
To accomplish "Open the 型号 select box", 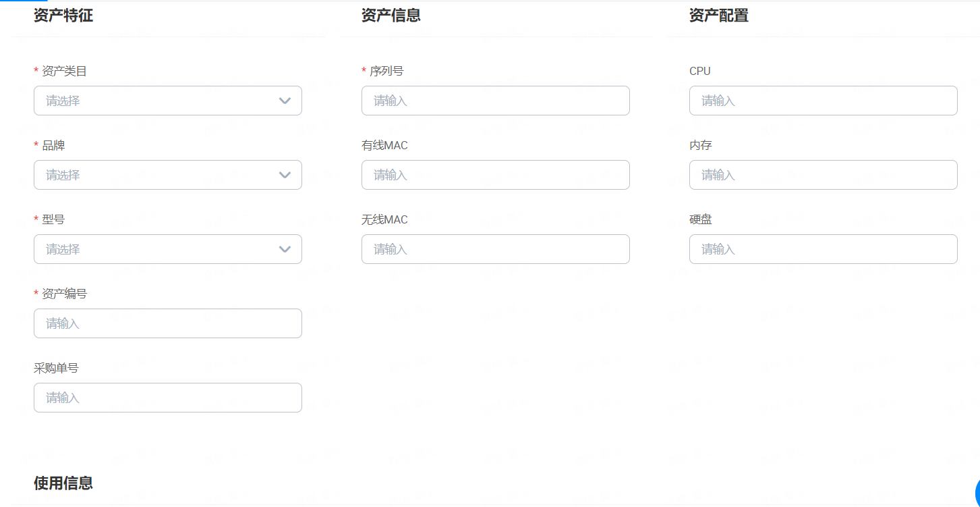I will [155, 249].
